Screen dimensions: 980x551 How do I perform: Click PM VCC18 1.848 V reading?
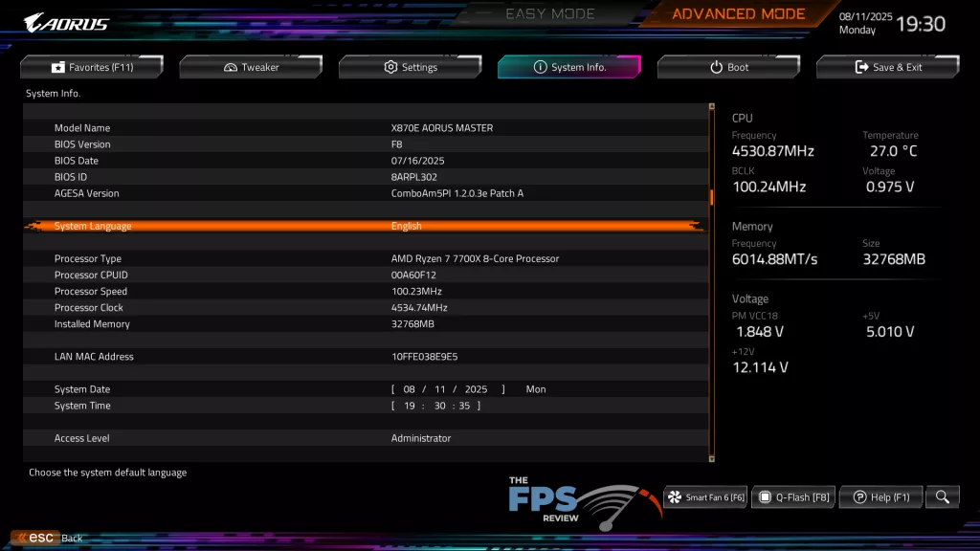click(759, 331)
